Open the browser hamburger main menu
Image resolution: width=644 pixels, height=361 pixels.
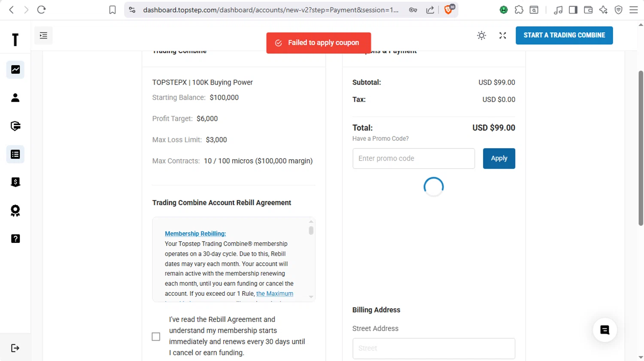(634, 9)
